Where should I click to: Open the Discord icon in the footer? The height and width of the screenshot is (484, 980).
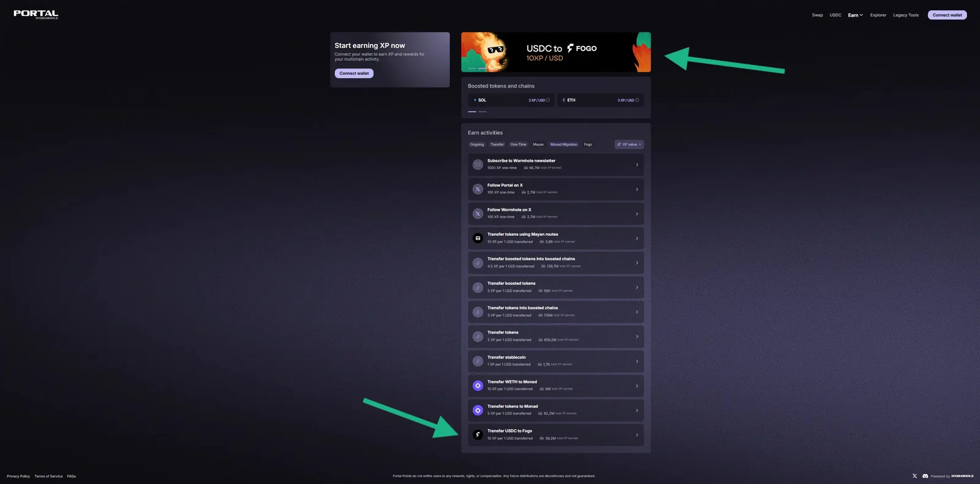coord(925,476)
